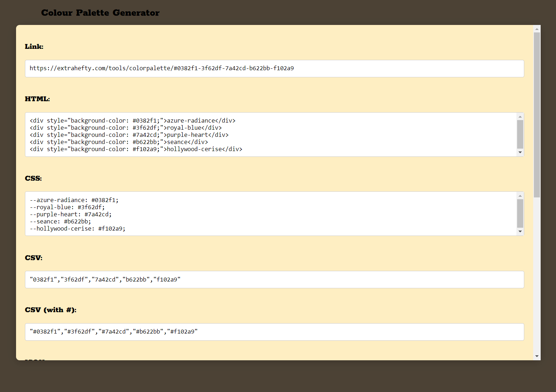Click the azure-radiance HTML div line

coord(133,121)
